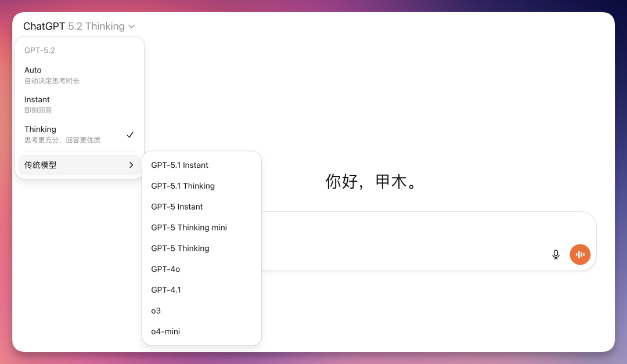
Task: Open the ChatGPT 5.2 Thinking model selector
Action: [78, 26]
